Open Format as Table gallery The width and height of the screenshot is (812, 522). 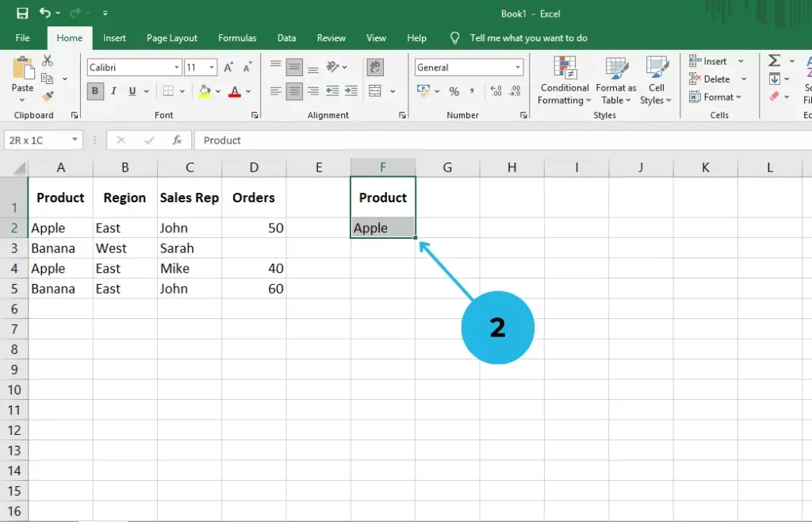(615, 81)
